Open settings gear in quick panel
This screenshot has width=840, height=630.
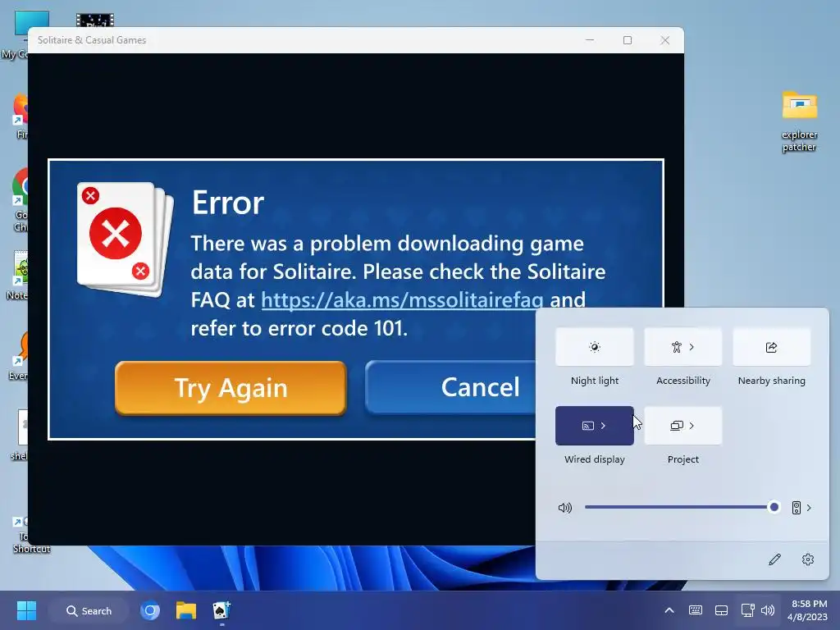808,559
